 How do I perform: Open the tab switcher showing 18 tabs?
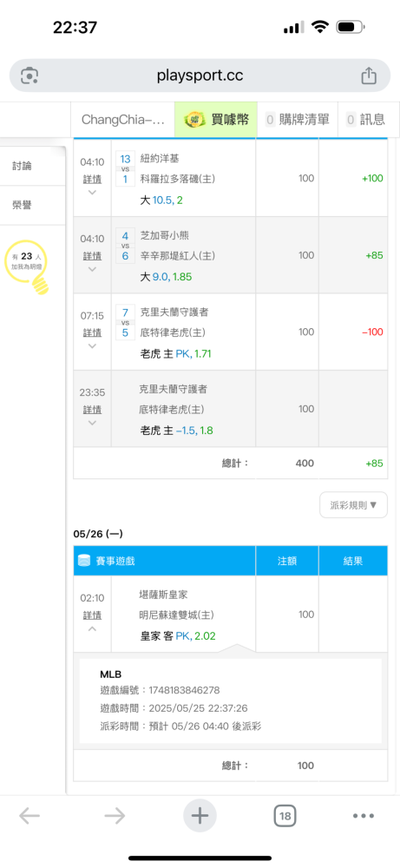click(285, 815)
